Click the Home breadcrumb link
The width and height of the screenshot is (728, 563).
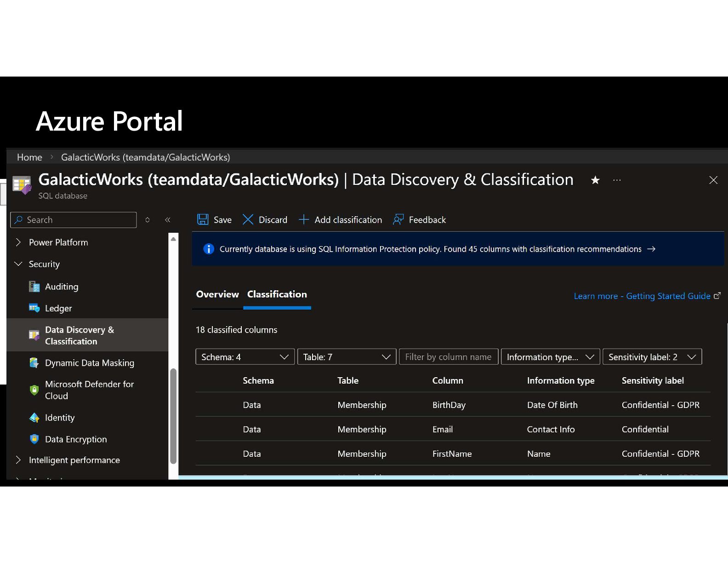[x=29, y=157]
